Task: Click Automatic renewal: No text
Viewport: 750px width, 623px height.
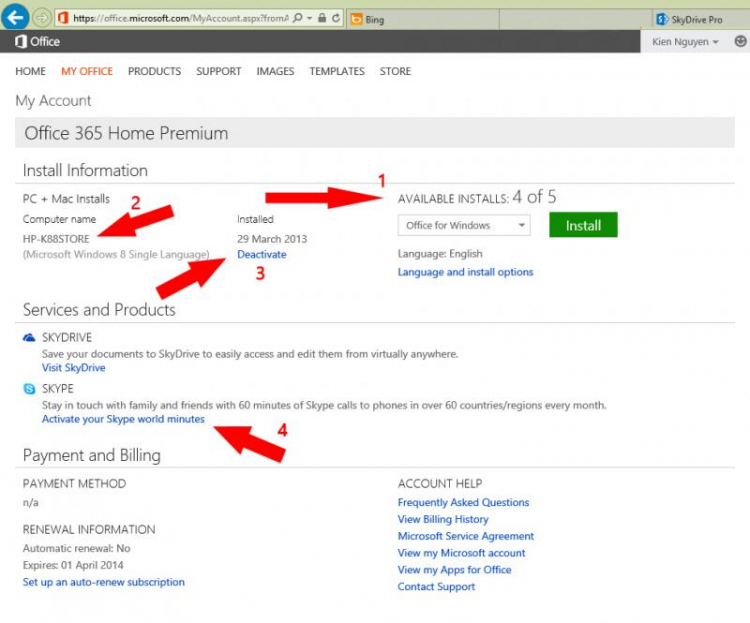Action: click(x=77, y=548)
